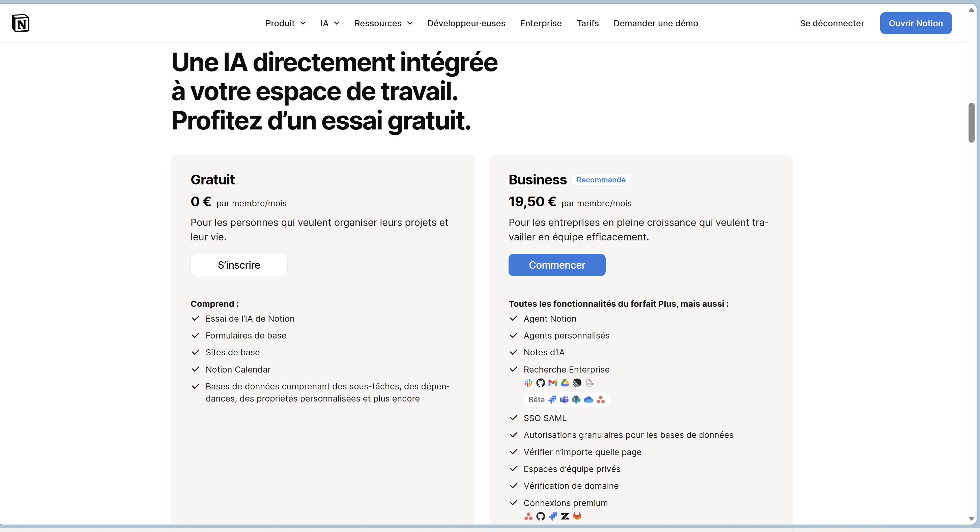This screenshot has height=532, width=980.
Task: Select the Gmail icon under Recherche Enterprise
Action: coord(553,383)
